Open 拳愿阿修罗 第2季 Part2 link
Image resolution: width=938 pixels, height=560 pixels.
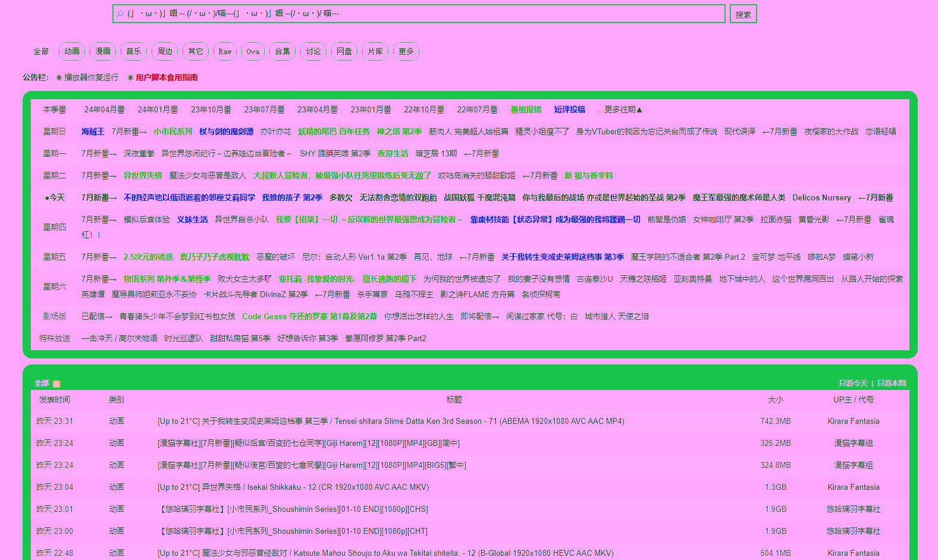tap(385, 339)
